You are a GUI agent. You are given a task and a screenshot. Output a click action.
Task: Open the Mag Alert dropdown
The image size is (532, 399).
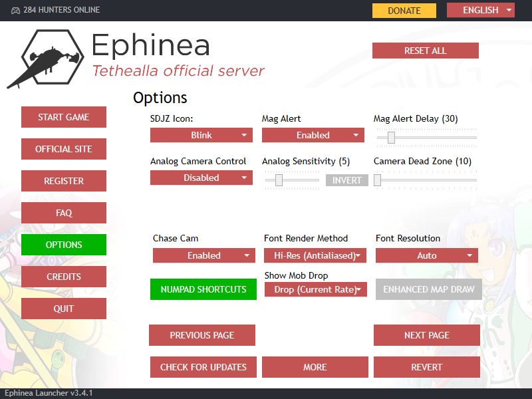(313, 135)
